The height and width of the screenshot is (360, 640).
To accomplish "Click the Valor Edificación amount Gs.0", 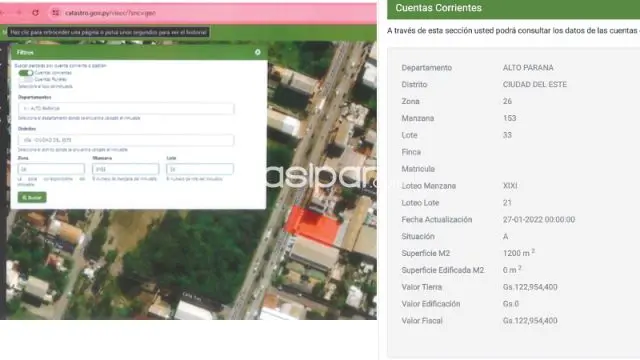I will (x=511, y=304).
